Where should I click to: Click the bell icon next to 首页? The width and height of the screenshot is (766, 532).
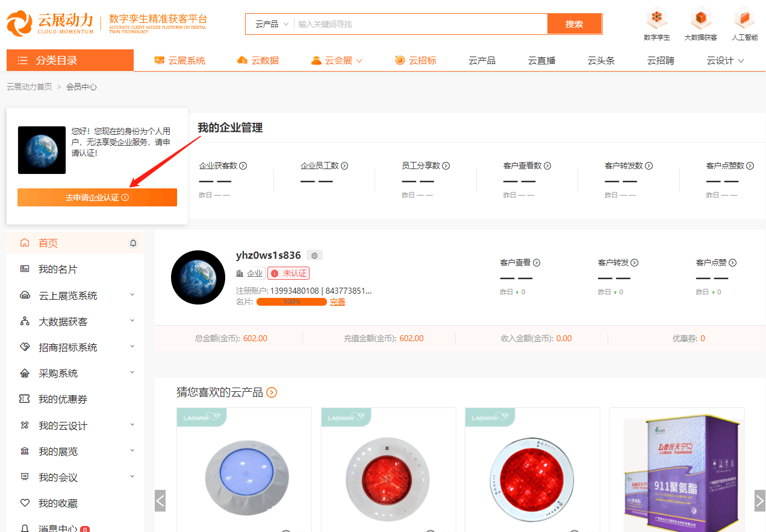coord(132,243)
